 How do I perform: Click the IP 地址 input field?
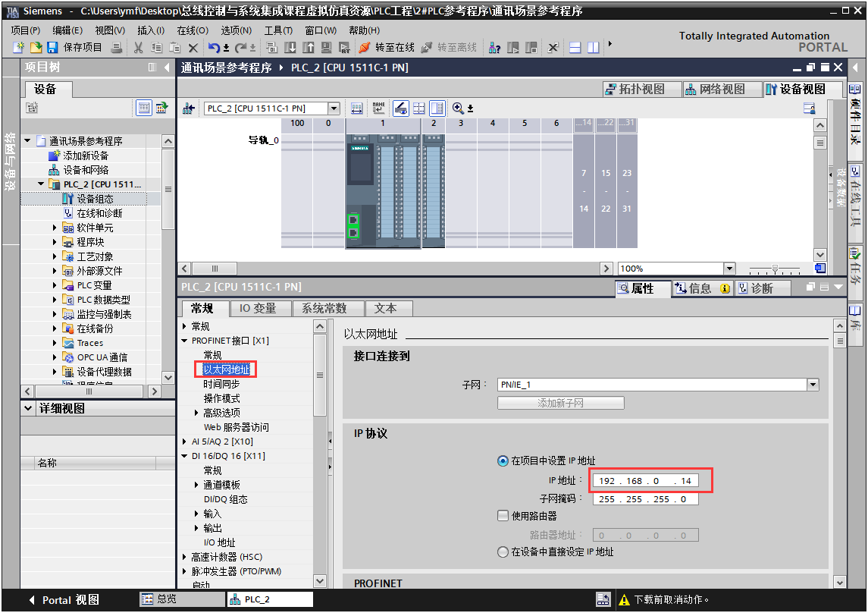tap(645, 481)
